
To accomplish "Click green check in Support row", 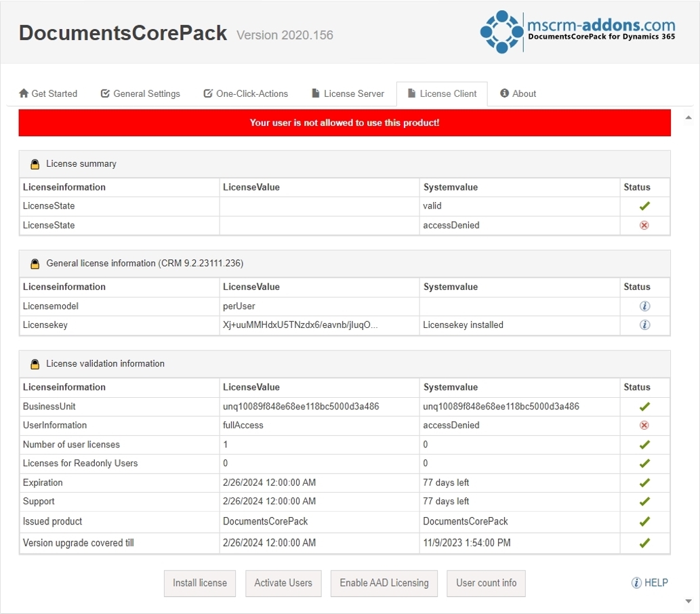I will [x=644, y=502].
